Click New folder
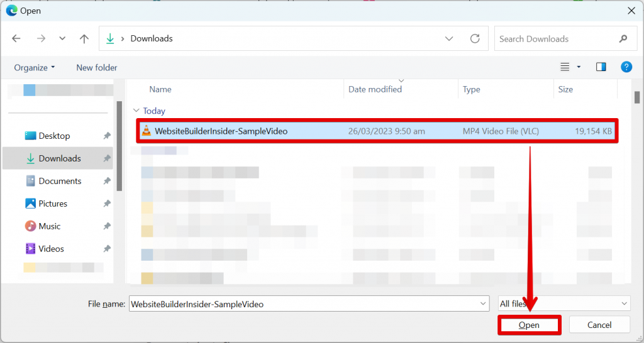This screenshot has width=644, height=343. (96, 68)
